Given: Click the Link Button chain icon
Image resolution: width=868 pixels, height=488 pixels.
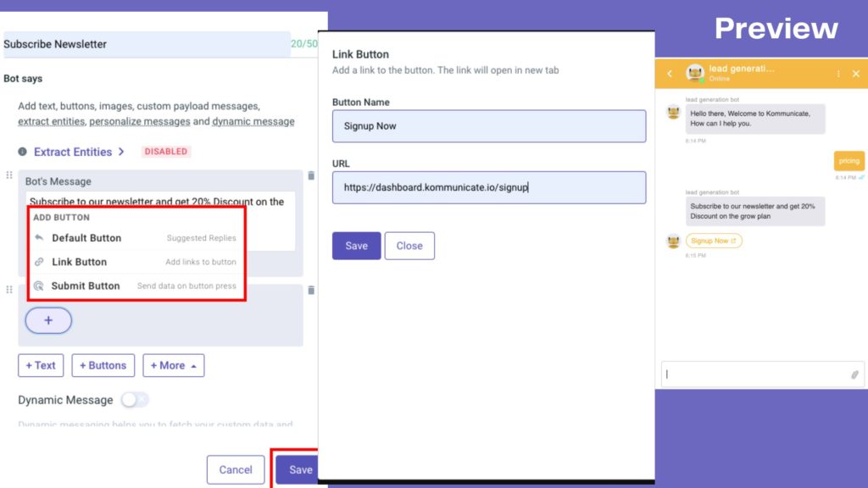Looking at the screenshot, I should [x=39, y=262].
